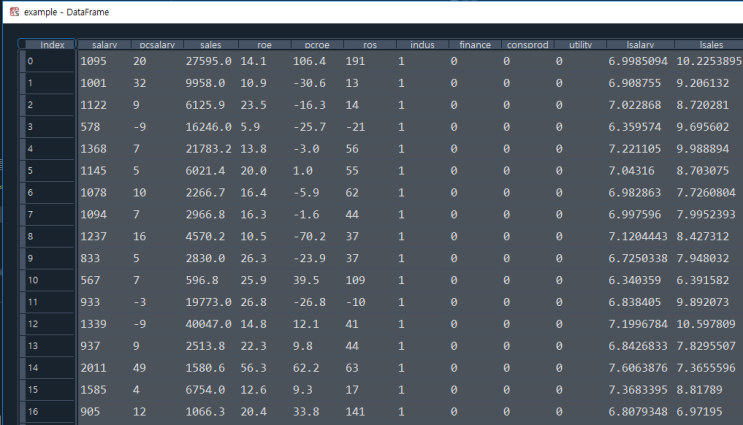
Task: Select sales cell 16246.0
Action: click(208, 127)
